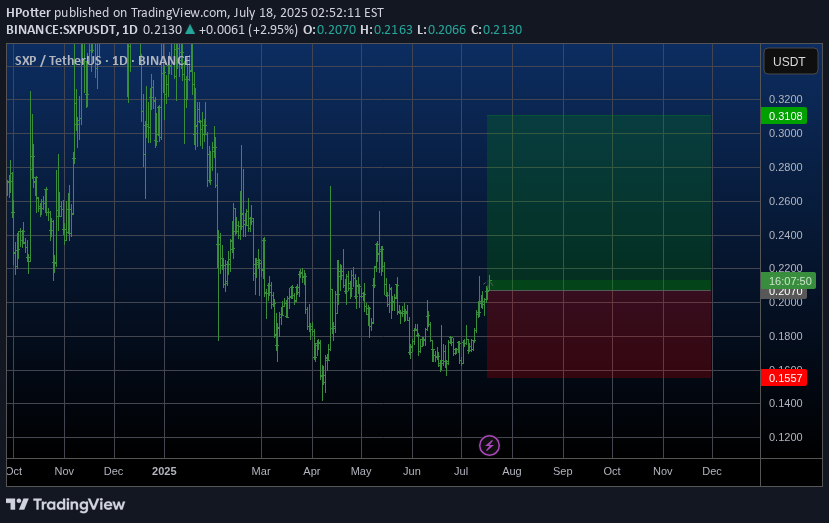The height and width of the screenshot is (523, 829).
Task: Click the May label on time axis
Action: (x=361, y=471)
